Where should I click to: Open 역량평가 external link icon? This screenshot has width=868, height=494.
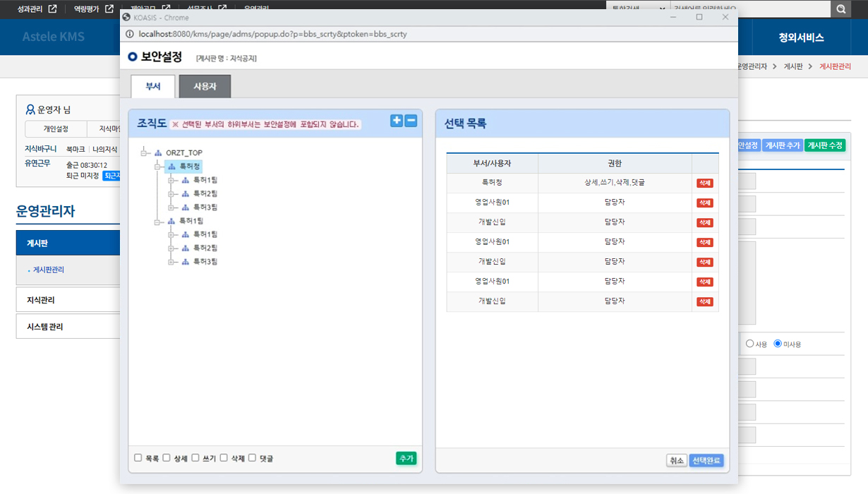pos(109,9)
